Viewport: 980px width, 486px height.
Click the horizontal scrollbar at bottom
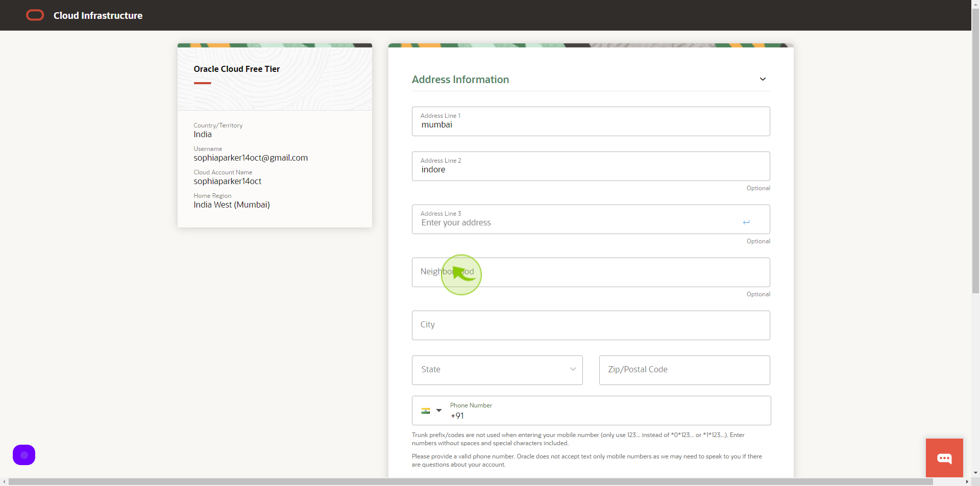(x=471, y=482)
